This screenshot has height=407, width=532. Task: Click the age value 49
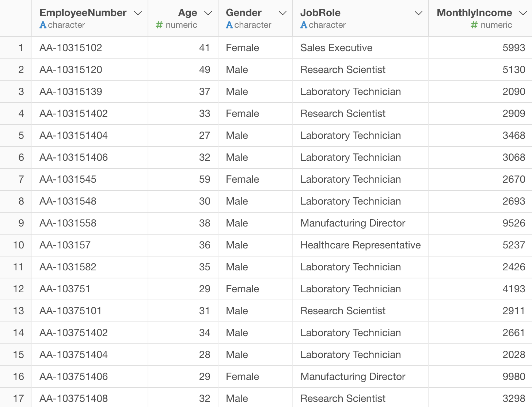pos(205,70)
